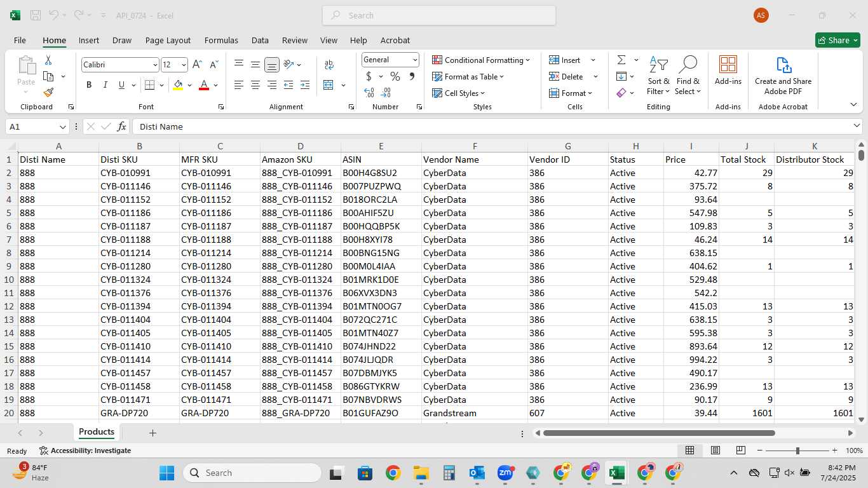Viewport: 868px width, 488px height.
Task: Select cell containing Grandstream
Action: [x=475, y=413]
